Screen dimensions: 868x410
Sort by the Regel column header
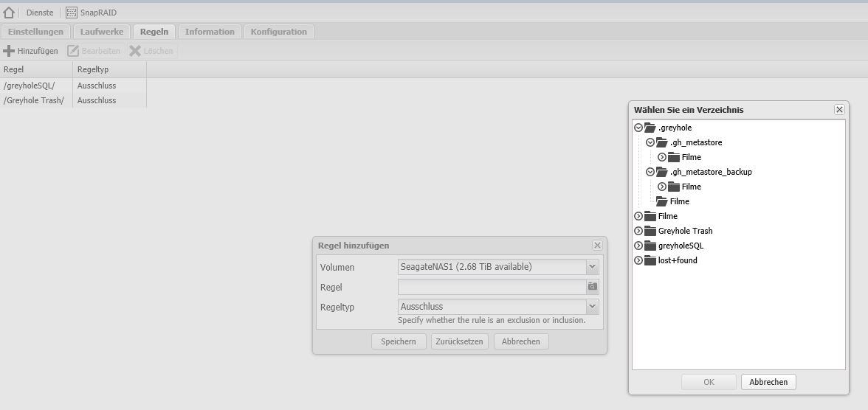pos(36,69)
